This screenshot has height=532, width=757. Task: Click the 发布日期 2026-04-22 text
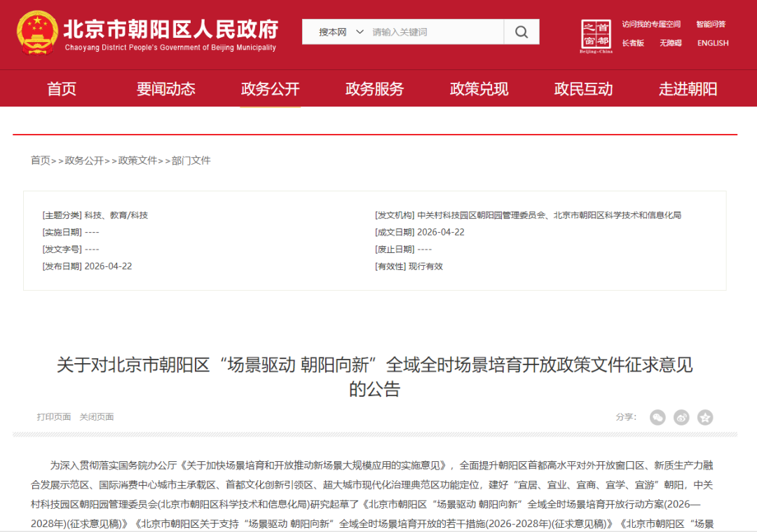pyautogui.click(x=87, y=266)
